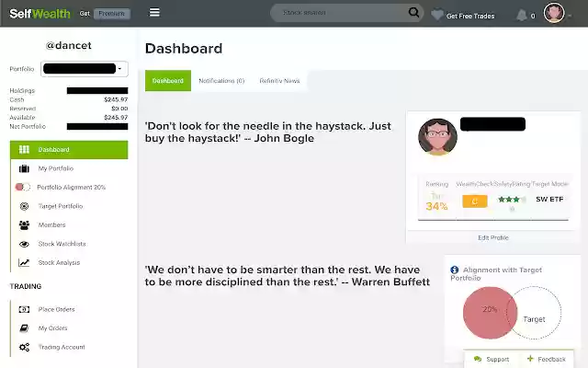This screenshot has width=588, height=368.
Task: Click the profile avatar in the card
Action: [437, 137]
